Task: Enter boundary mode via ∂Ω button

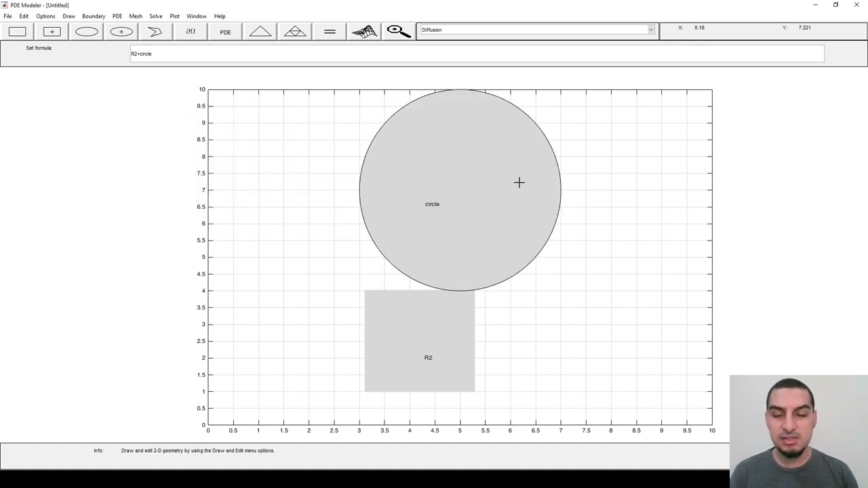Action: (x=191, y=31)
